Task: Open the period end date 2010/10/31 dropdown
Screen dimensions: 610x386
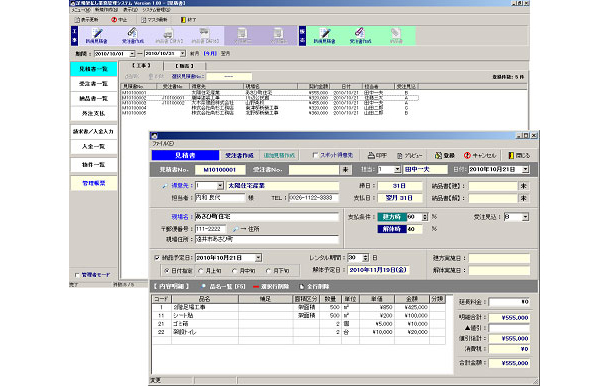Action: (x=182, y=54)
